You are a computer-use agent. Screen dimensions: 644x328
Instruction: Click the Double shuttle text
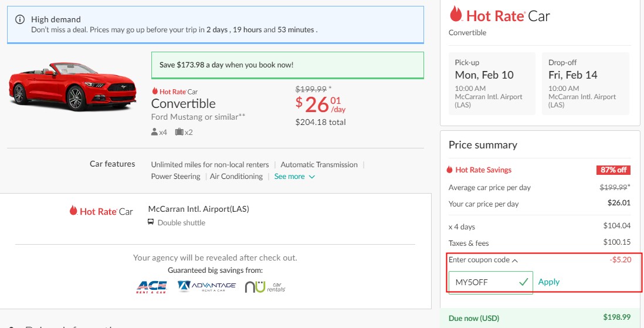click(181, 223)
